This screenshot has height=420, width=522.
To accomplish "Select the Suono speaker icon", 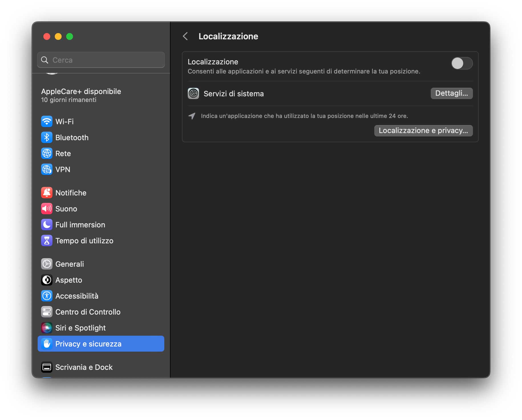I will tap(47, 209).
